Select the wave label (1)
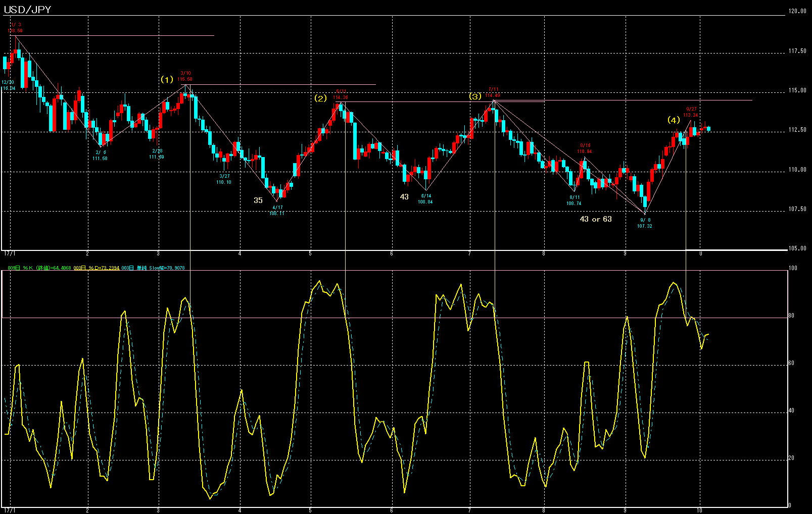The height and width of the screenshot is (514, 812). click(167, 79)
